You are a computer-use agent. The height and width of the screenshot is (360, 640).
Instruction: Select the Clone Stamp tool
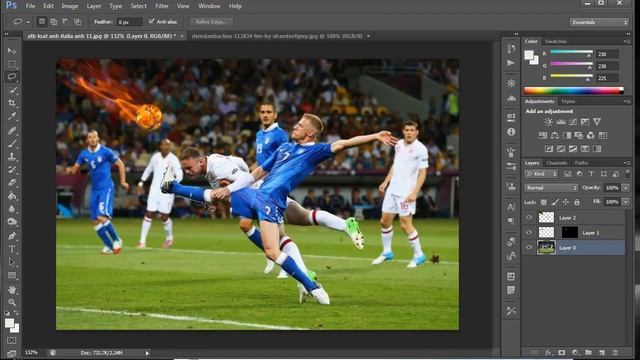coord(12,156)
